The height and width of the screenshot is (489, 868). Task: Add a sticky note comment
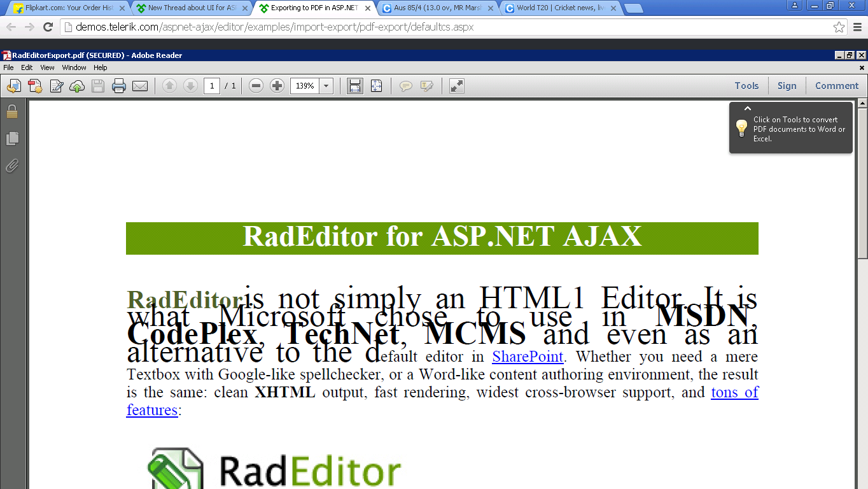coord(405,86)
